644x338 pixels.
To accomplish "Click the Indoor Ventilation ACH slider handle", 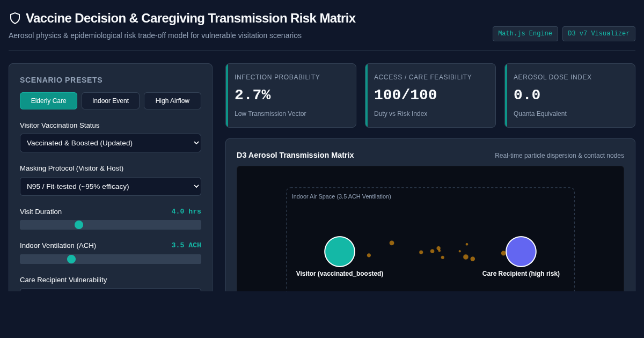I will point(71,259).
